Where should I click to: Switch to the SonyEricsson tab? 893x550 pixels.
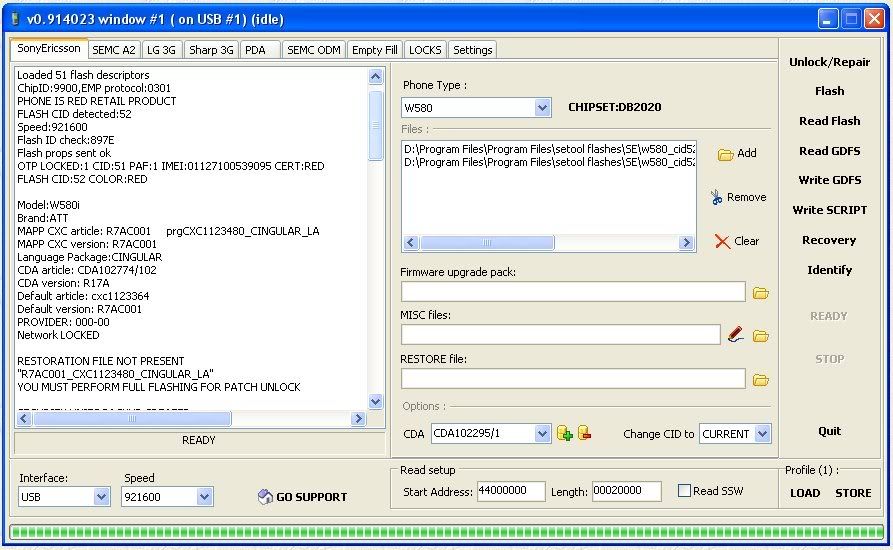49,48
